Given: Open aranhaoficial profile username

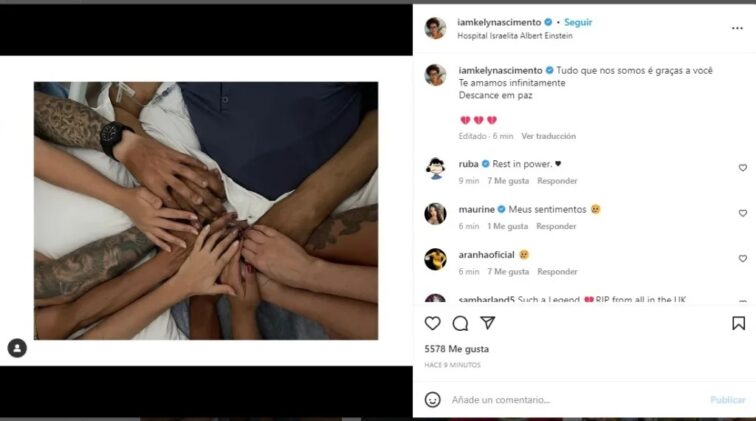Looking at the screenshot, I should (x=486, y=255).
